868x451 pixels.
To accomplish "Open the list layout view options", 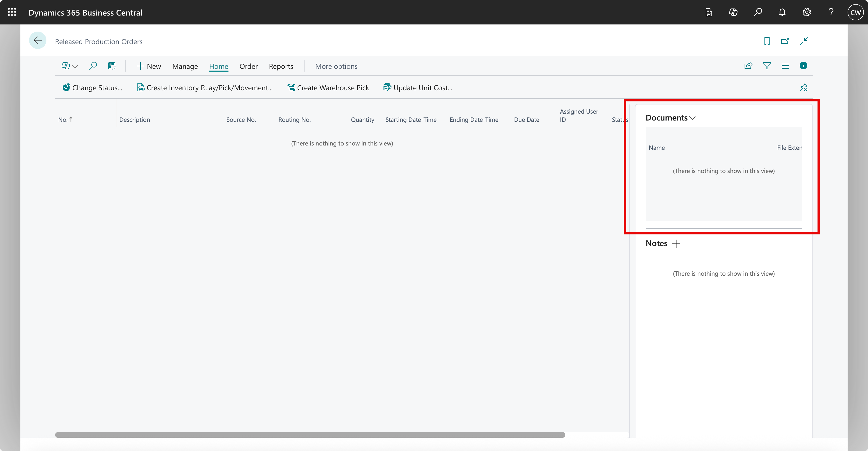I will pos(785,66).
